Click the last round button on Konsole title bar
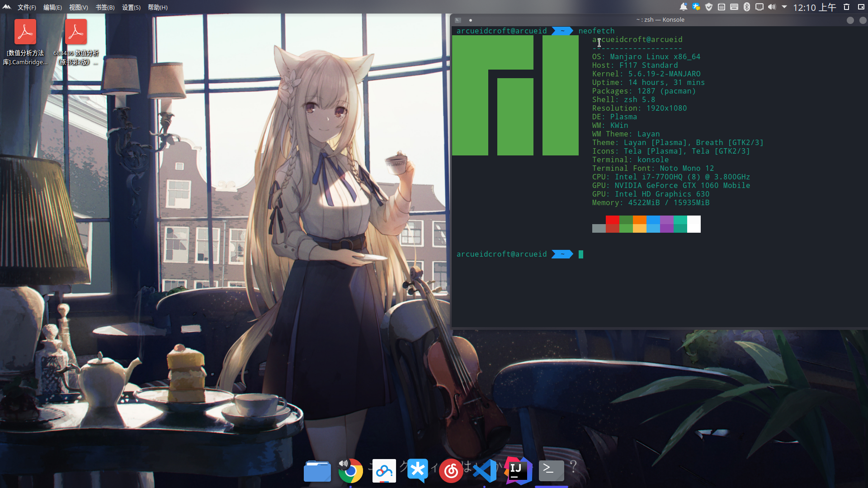Image resolution: width=868 pixels, height=488 pixels. (x=863, y=20)
